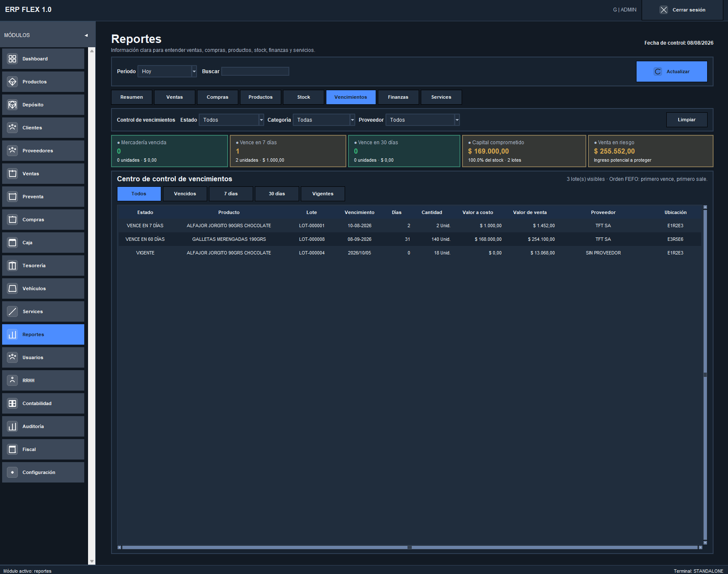Select the Vencimientos tab

click(351, 97)
